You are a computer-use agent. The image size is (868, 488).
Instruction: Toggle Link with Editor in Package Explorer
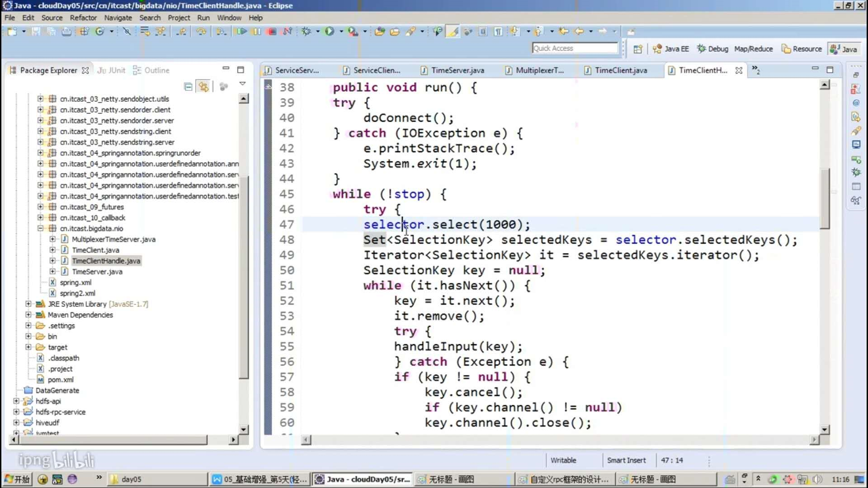point(204,86)
